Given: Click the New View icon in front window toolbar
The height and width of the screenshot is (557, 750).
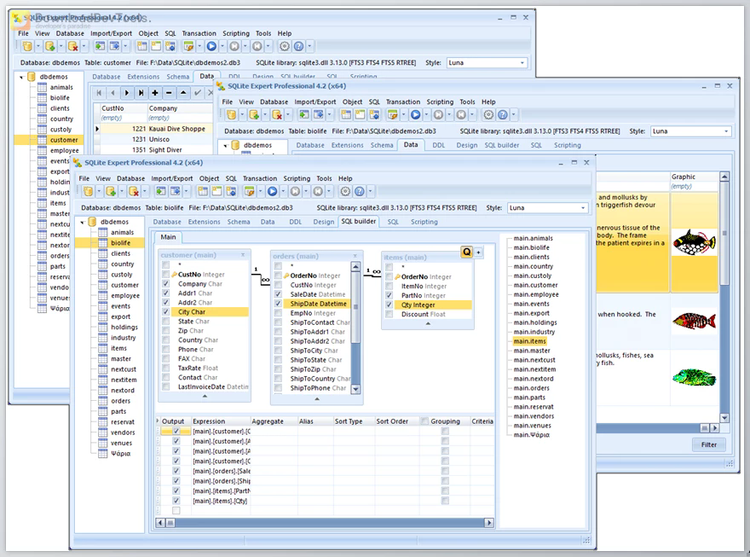Looking at the screenshot, I should (x=217, y=191).
